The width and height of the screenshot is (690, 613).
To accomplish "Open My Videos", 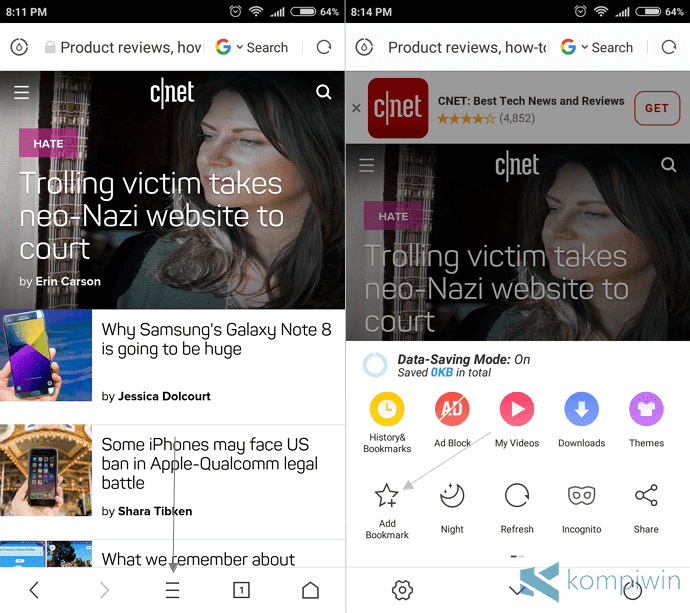I will (517, 419).
